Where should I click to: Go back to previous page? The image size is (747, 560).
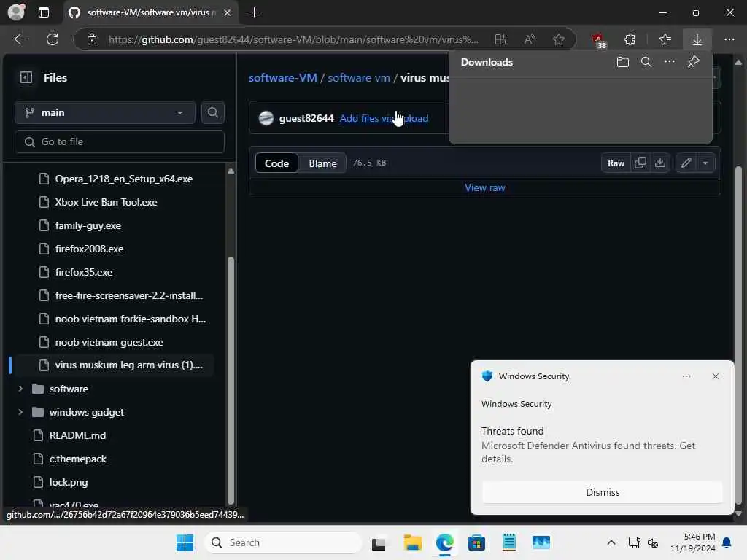coord(20,39)
